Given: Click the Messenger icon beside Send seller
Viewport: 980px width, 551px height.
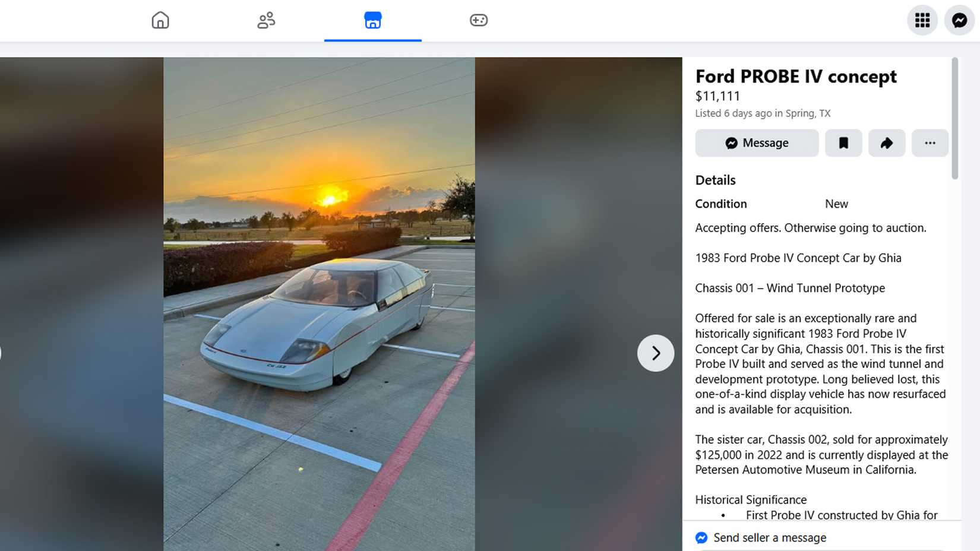Looking at the screenshot, I should pos(701,537).
